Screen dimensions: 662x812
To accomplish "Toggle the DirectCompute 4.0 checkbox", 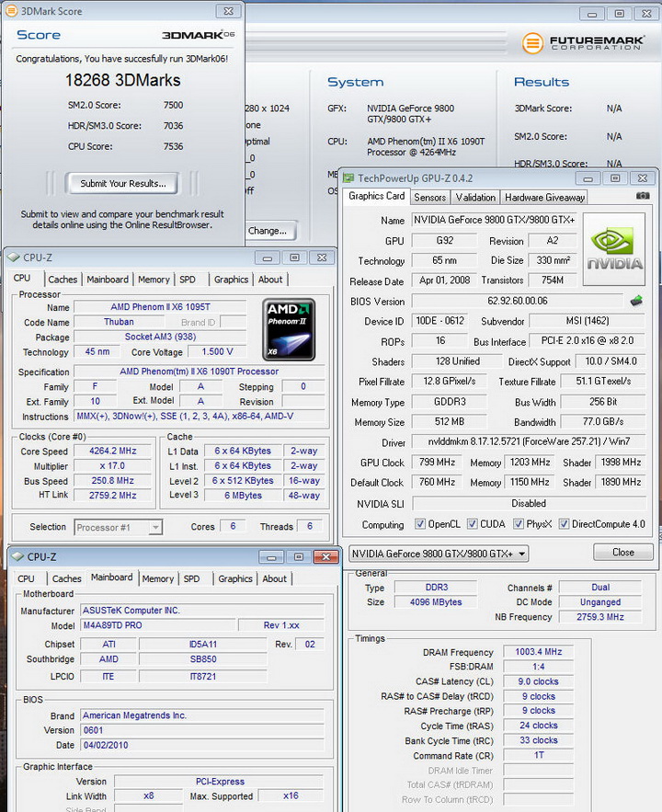I will point(564,524).
